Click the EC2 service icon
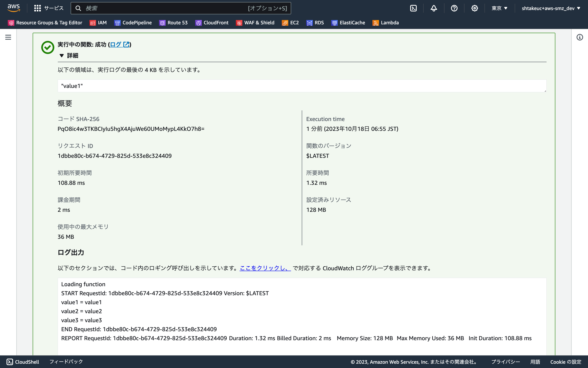The image size is (588, 368). click(x=285, y=23)
